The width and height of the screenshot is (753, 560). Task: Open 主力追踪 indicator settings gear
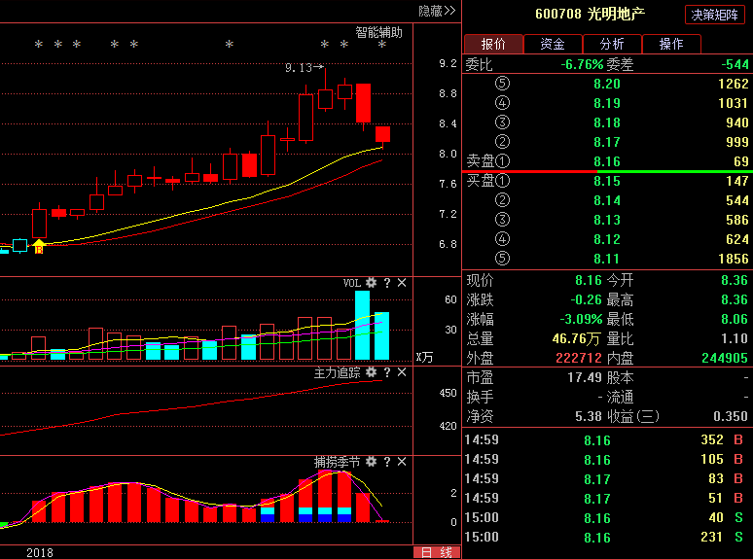point(371,372)
